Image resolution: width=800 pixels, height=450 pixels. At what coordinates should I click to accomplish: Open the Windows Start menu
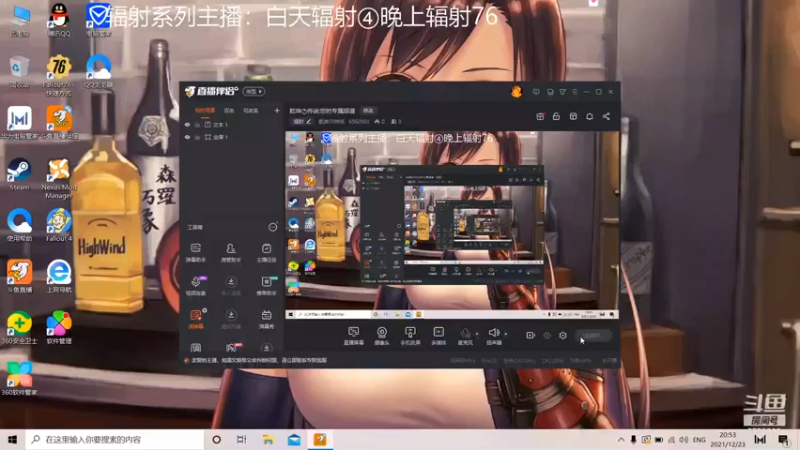(x=12, y=439)
